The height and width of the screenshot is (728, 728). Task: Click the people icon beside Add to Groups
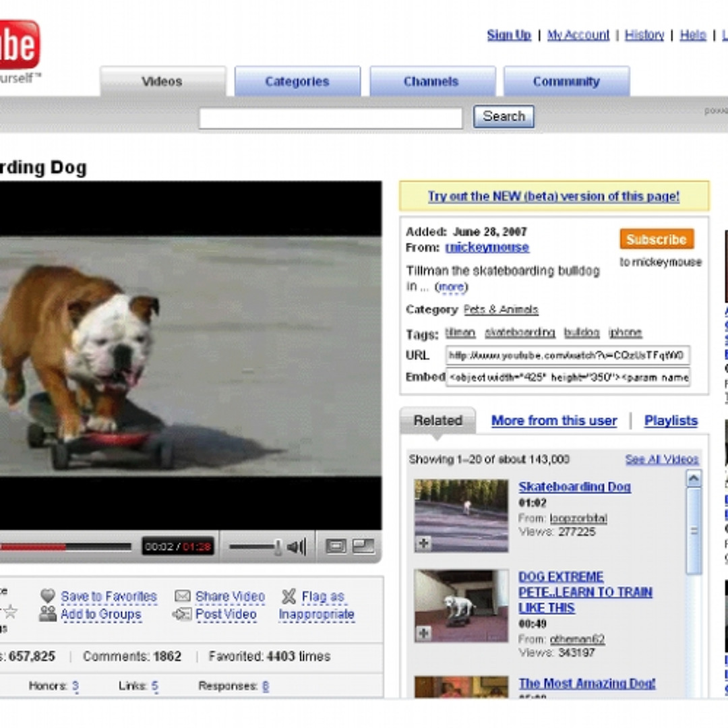48,614
